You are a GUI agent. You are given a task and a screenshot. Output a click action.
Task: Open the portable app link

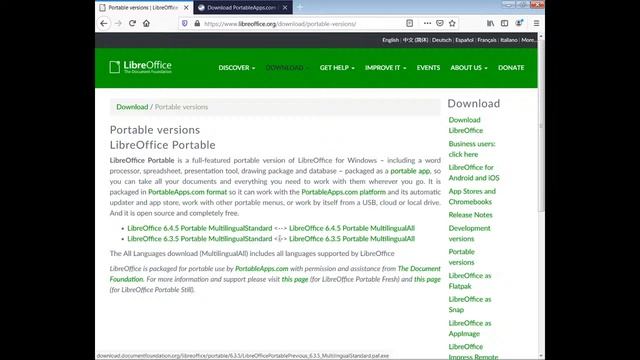[x=410, y=171]
